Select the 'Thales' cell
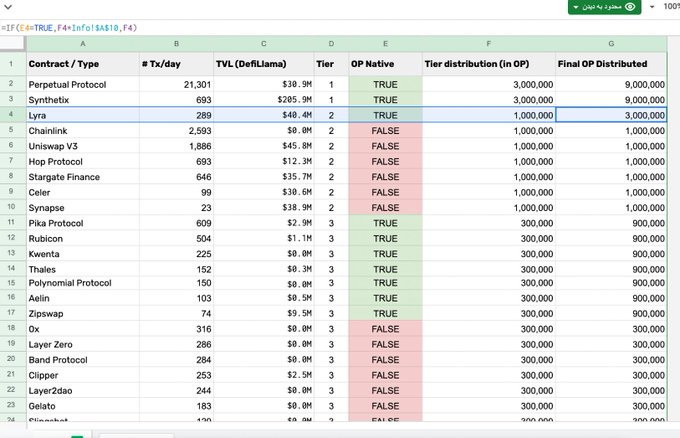Viewport: 680px width, 438px height. [83, 269]
